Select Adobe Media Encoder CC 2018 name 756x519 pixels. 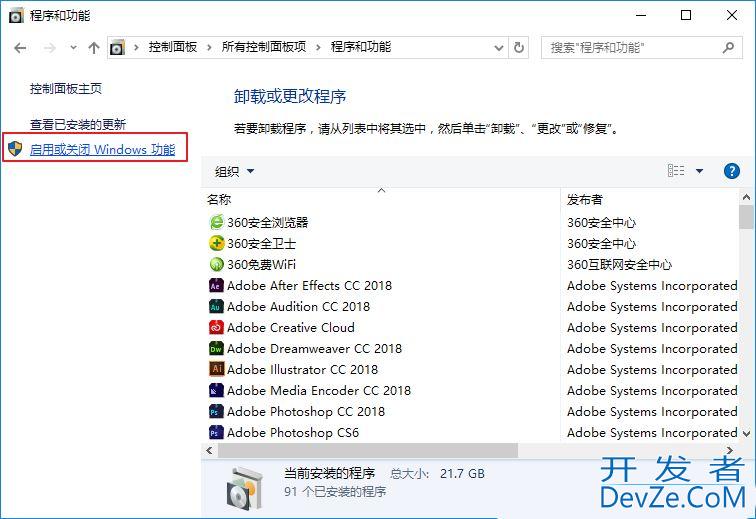[x=319, y=390]
